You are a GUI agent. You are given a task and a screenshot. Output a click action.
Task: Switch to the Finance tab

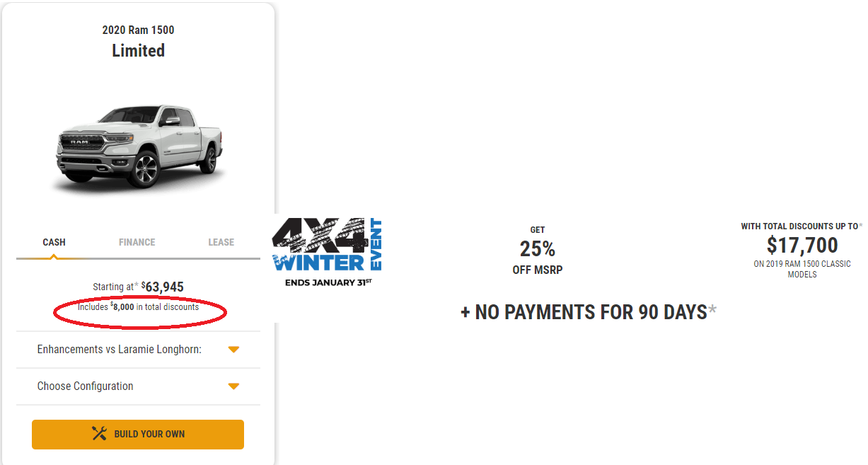pos(137,242)
